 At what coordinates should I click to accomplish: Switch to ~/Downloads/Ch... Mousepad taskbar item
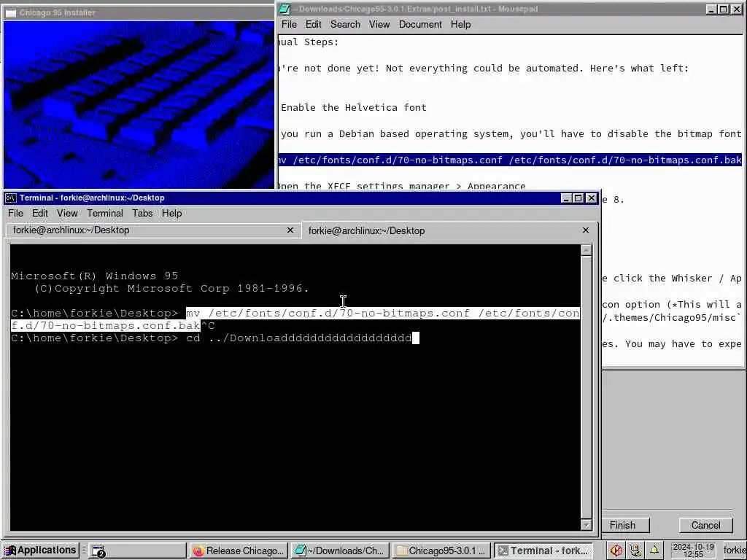(340, 551)
